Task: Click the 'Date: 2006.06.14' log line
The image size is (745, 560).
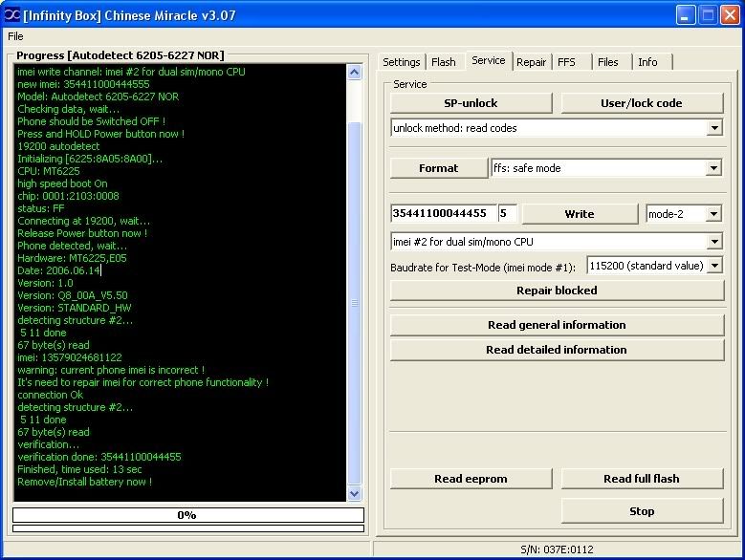Action: pyautogui.click(x=59, y=270)
